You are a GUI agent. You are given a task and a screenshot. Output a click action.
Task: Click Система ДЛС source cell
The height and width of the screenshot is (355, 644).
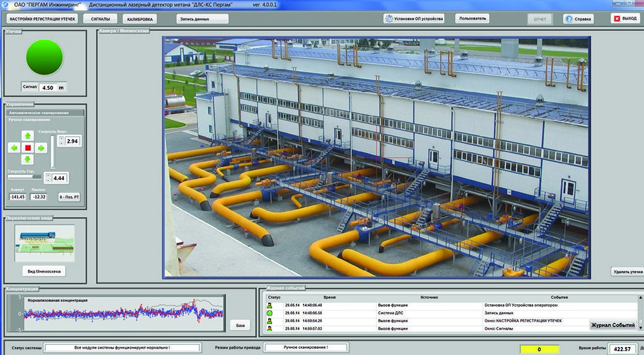pyautogui.click(x=390, y=313)
